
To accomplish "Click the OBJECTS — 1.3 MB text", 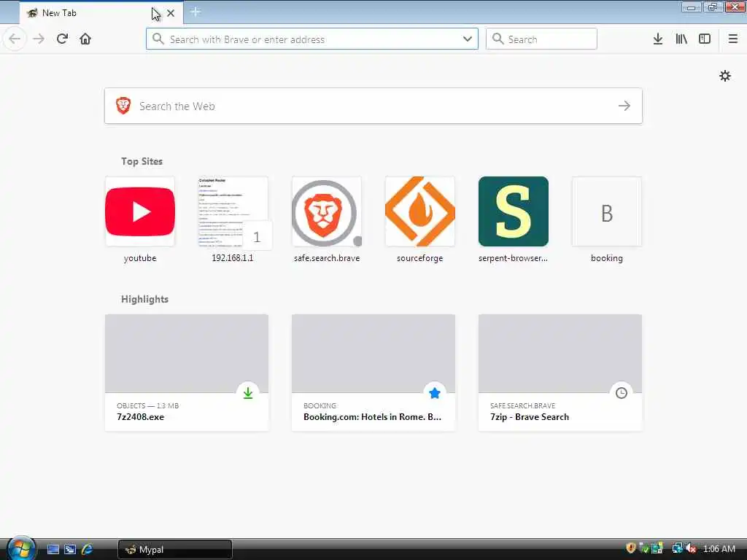I will tap(147, 405).
